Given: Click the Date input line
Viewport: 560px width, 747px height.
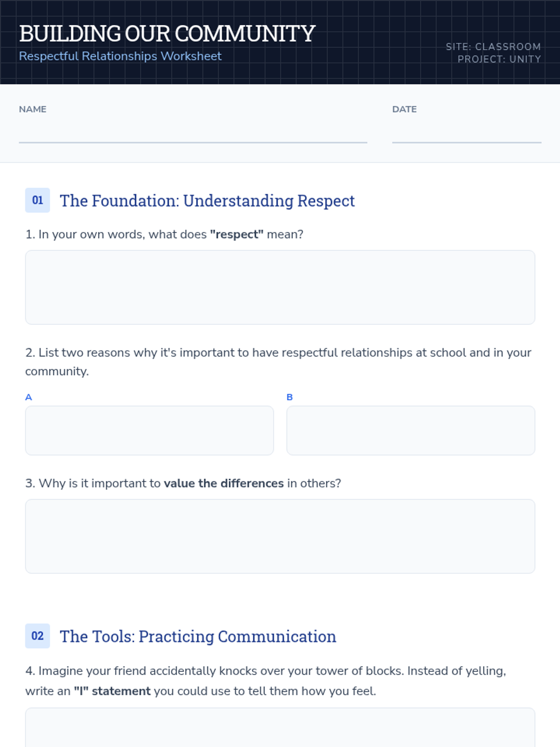Looking at the screenshot, I should (467, 132).
